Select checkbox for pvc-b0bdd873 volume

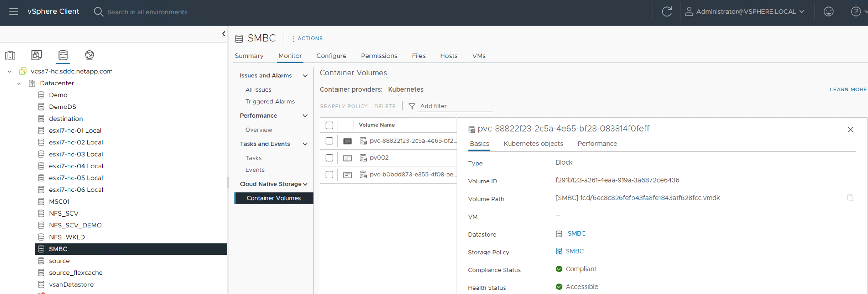click(329, 174)
